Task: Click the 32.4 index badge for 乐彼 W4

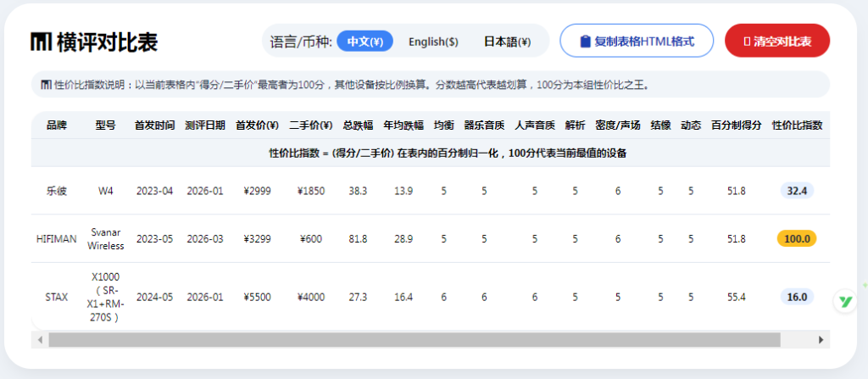Action: coord(797,191)
